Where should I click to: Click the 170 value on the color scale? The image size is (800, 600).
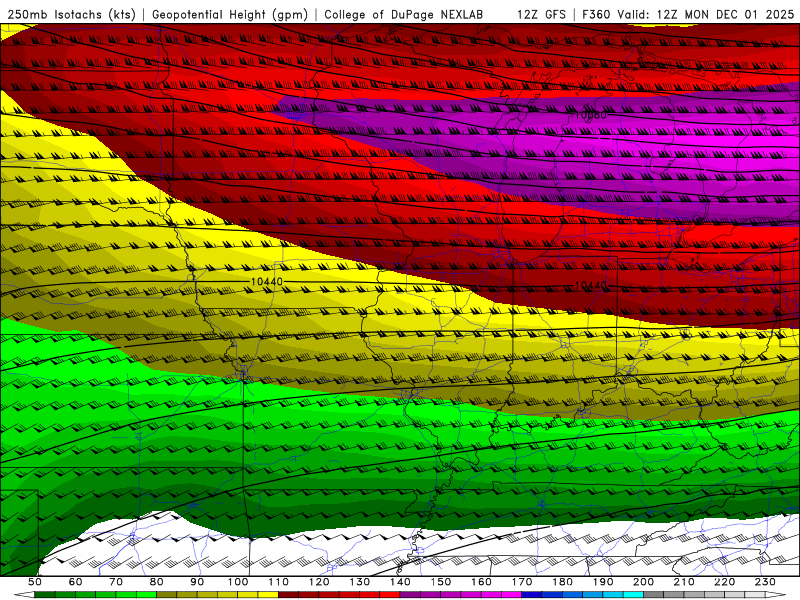[522, 582]
